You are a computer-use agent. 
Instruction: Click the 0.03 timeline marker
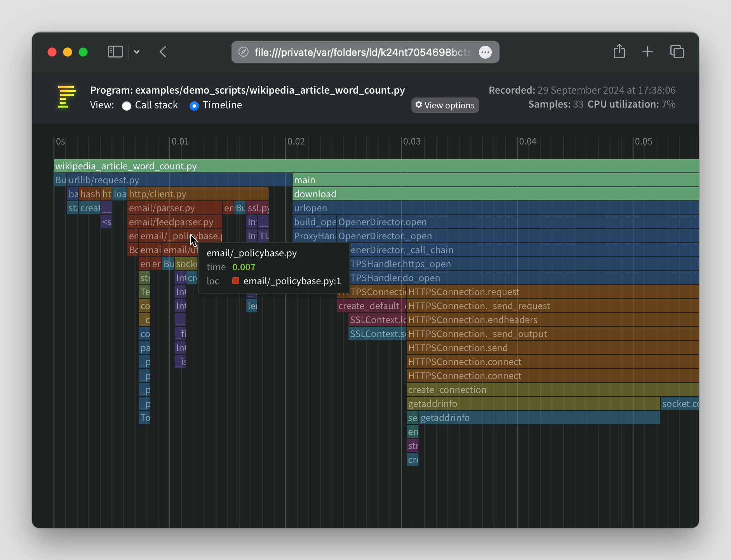[x=411, y=141]
